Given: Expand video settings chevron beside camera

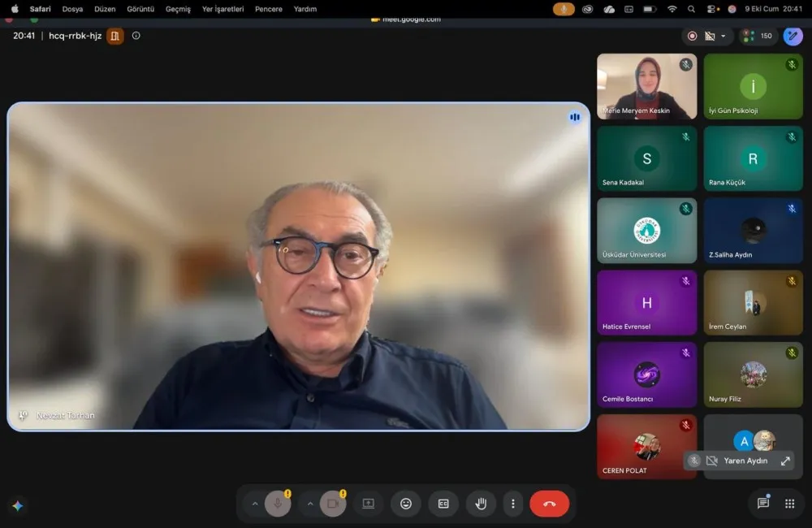Looking at the screenshot, I should pos(309,504).
